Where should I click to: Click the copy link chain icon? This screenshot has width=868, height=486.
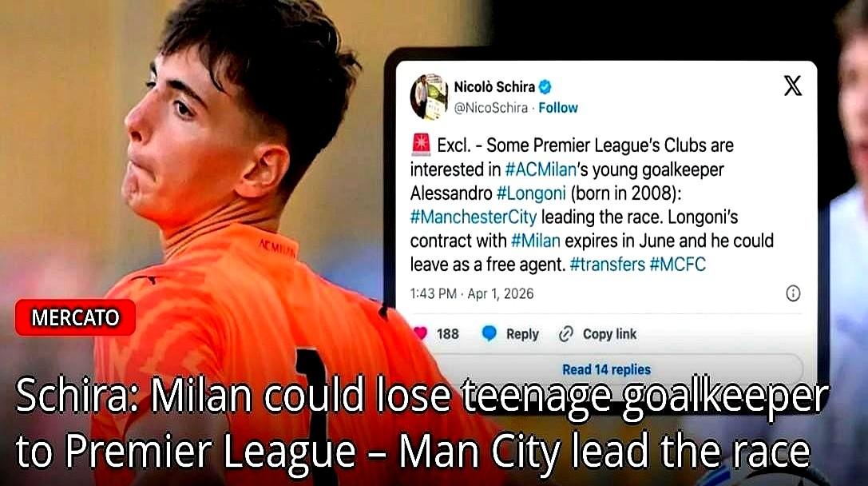coord(565,333)
